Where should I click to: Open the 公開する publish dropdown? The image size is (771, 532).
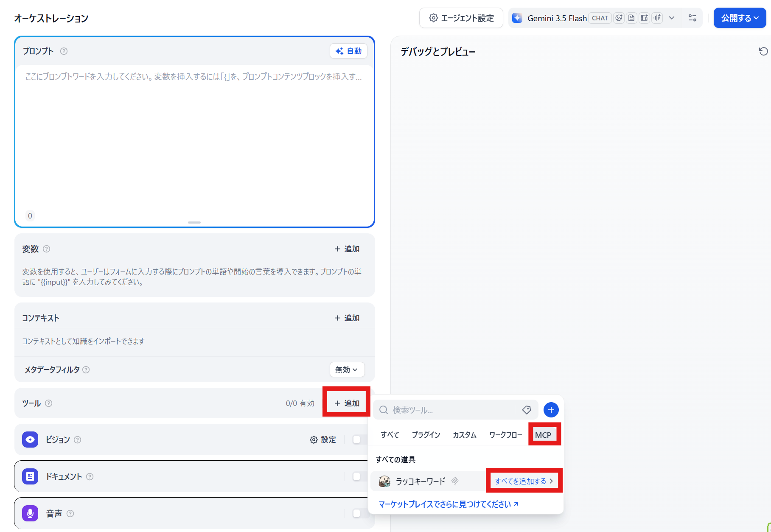click(740, 18)
